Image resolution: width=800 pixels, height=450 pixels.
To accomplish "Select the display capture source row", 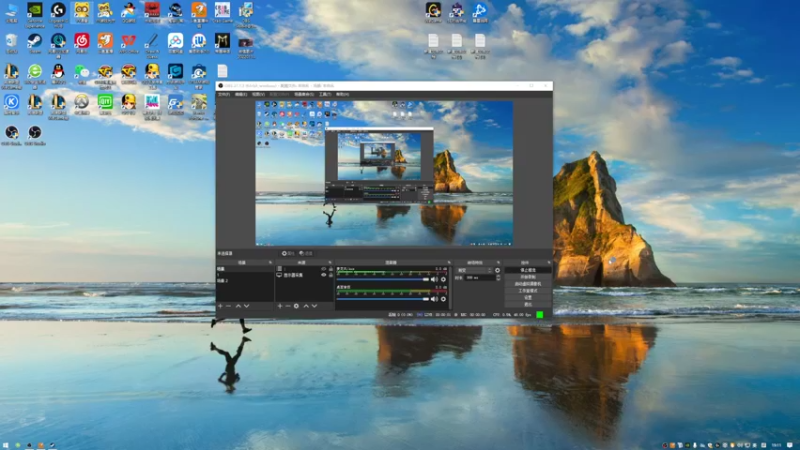I will (304, 275).
